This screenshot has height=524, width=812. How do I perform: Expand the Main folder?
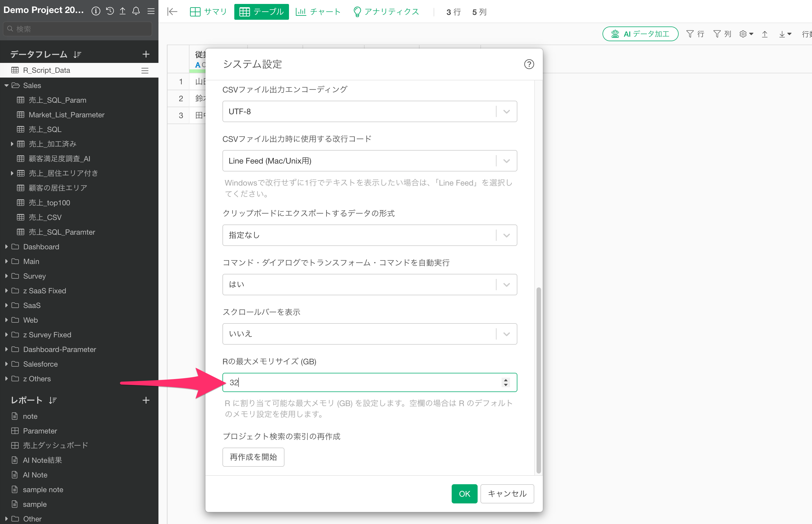click(x=6, y=261)
